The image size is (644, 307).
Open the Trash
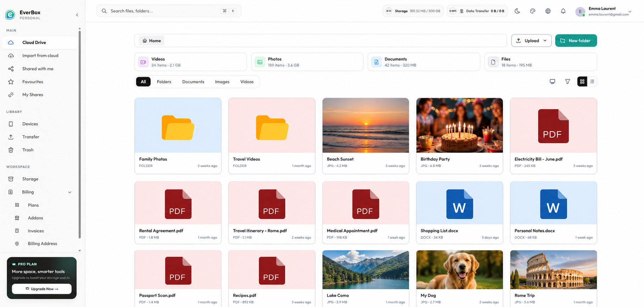39,150
